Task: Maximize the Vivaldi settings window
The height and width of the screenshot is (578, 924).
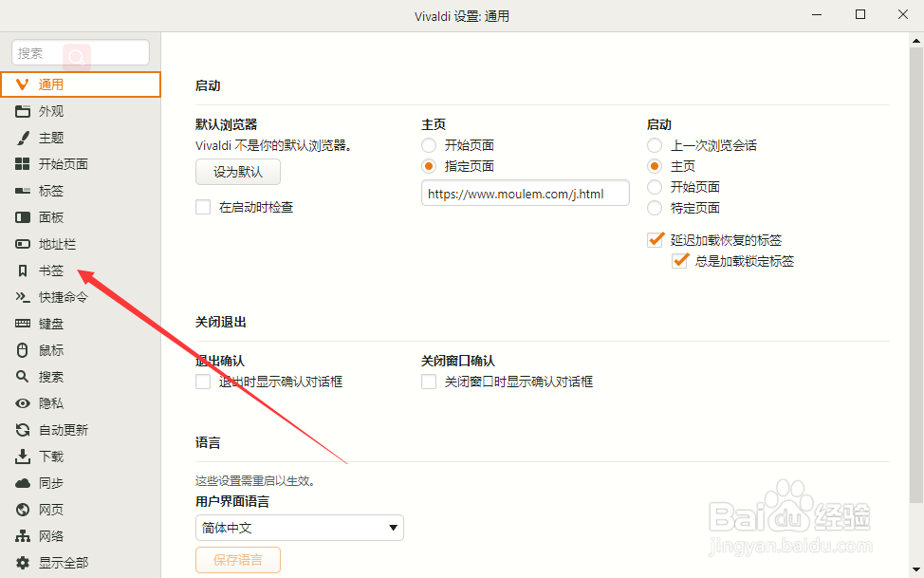Action: coord(860,15)
